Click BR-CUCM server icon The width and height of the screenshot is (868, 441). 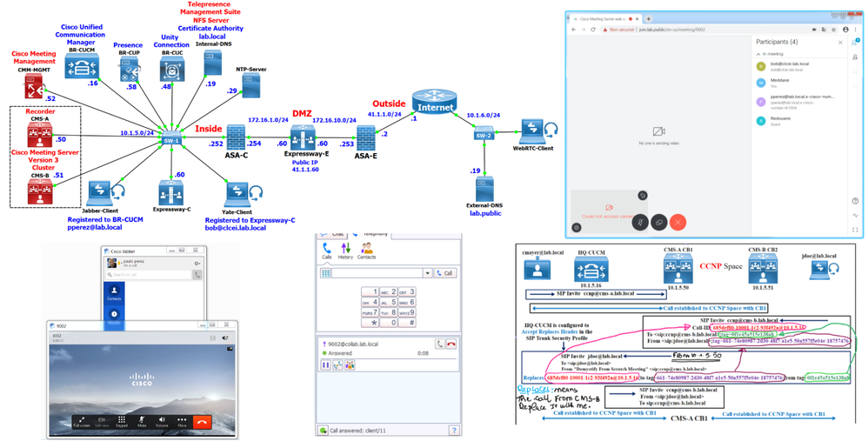click(x=82, y=66)
